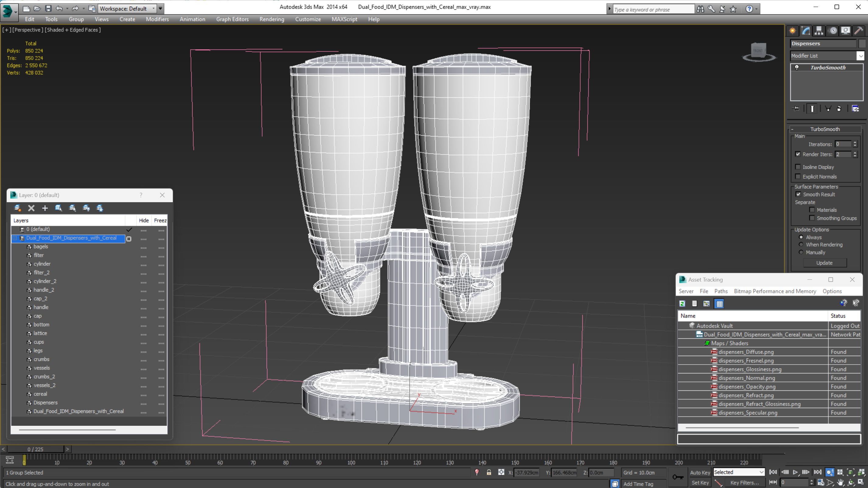This screenshot has height=488, width=868.
Task: Click Add Time Tag
Action: (x=638, y=484)
